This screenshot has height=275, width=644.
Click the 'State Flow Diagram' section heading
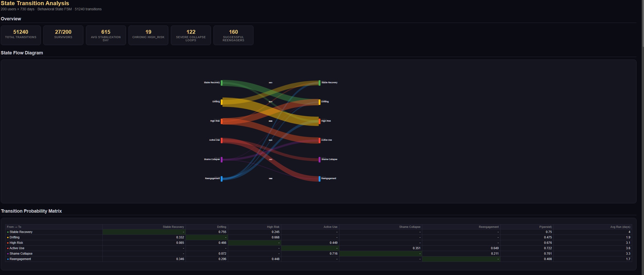[22, 53]
